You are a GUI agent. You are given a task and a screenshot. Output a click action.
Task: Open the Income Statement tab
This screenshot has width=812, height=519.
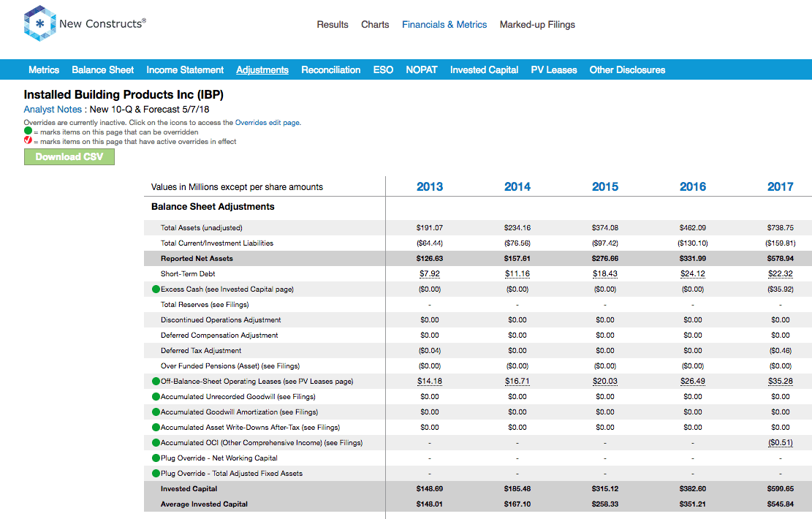185,70
